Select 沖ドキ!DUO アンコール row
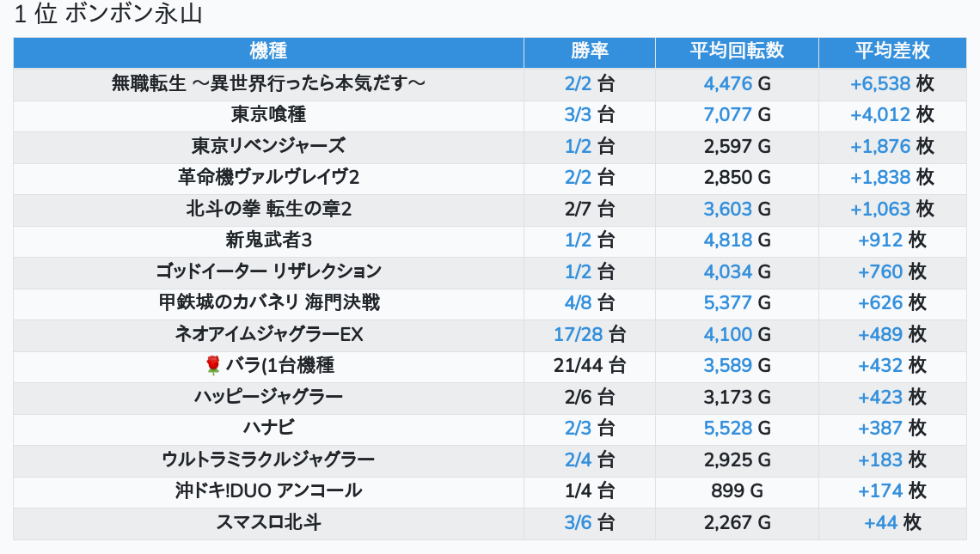This screenshot has width=980, height=554. pyautogui.click(x=268, y=490)
